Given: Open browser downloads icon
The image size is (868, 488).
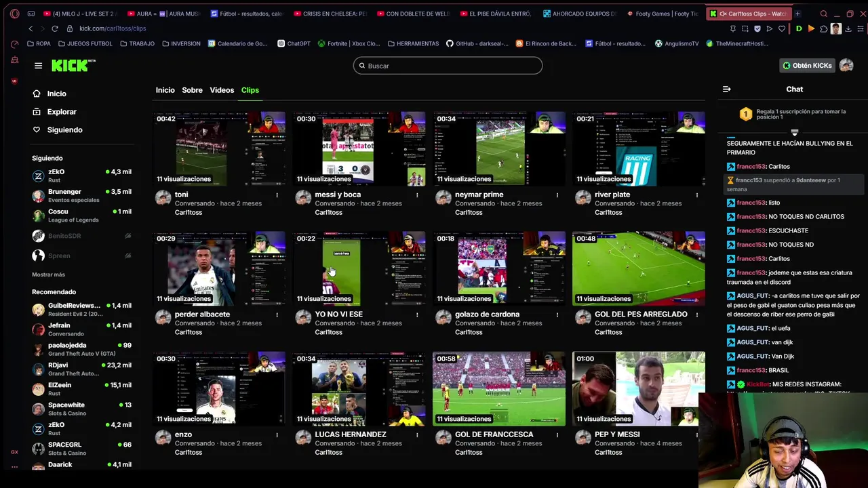Looking at the screenshot, I should pos(848,28).
